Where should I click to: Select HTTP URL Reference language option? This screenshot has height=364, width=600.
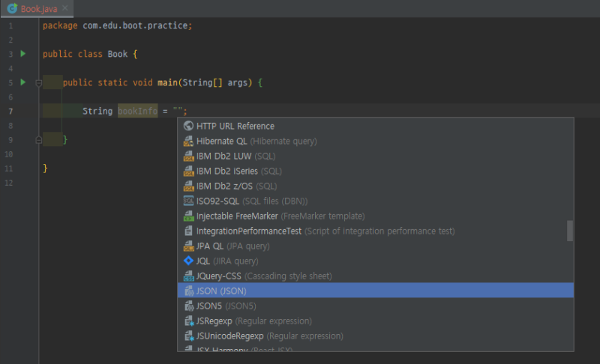click(376, 126)
